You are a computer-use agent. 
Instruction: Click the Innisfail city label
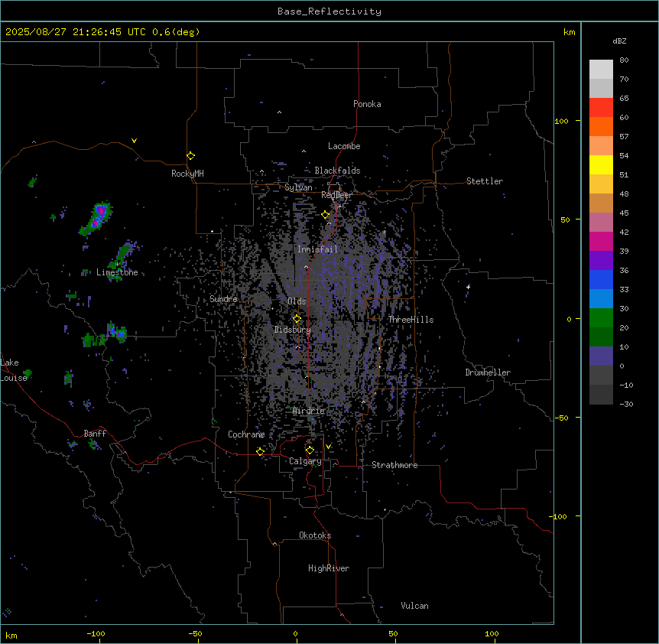click(x=317, y=249)
